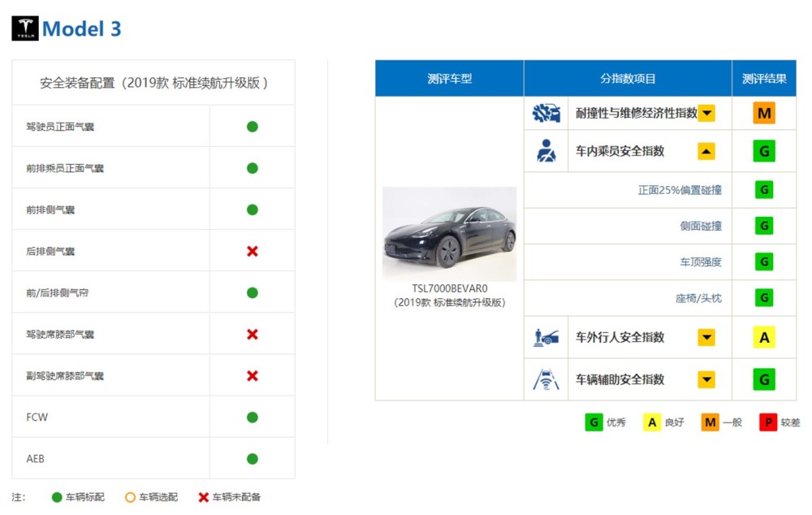Click red X for 副驾驶席膝部气囊

coord(253,375)
